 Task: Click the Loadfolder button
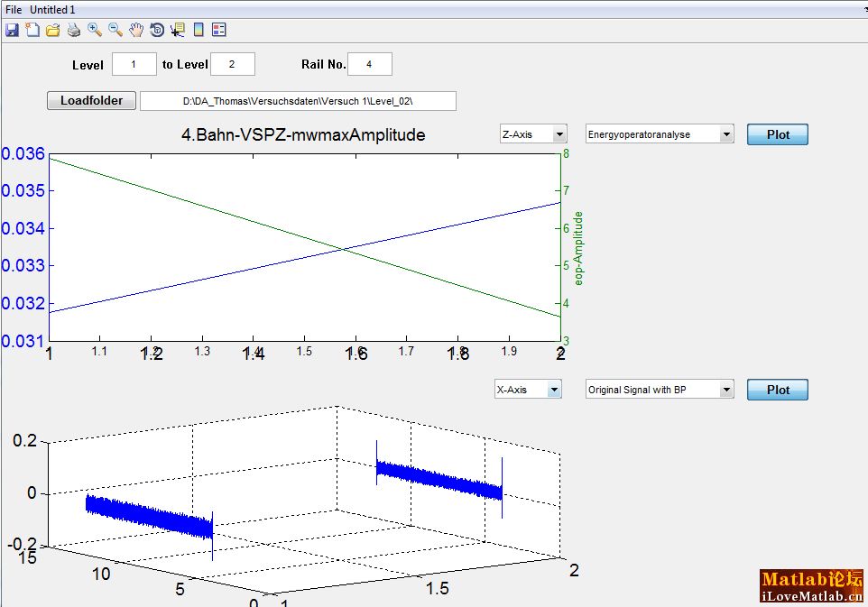[91, 101]
